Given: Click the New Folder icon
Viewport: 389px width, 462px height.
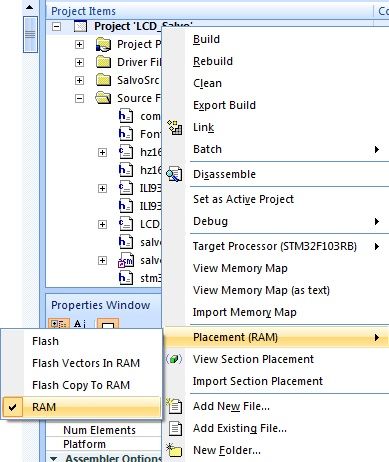Looking at the screenshot, I should point(174,450).
